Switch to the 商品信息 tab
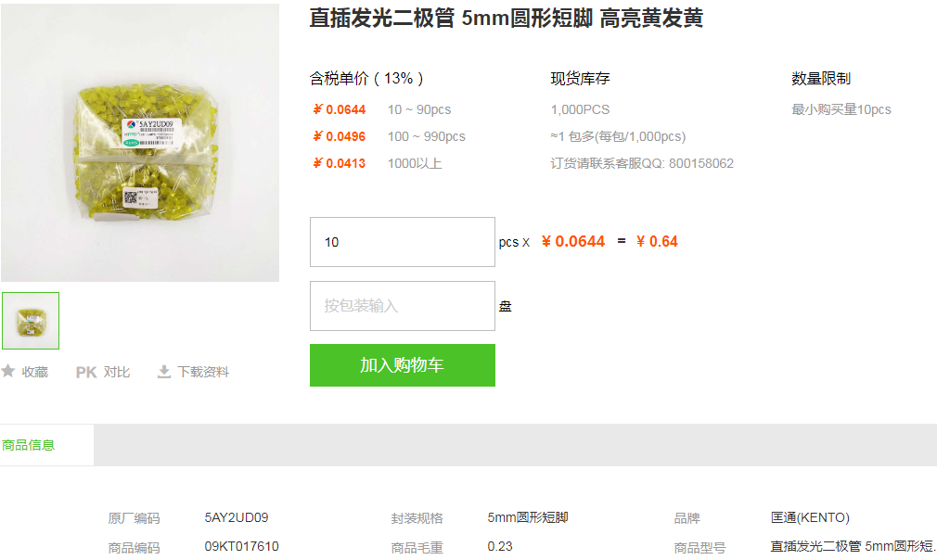Image resolution: width=937 pixels, height=560 pixels. pos(28,445)
